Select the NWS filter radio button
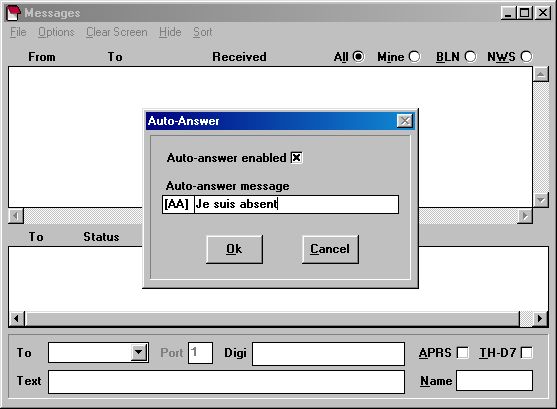 coord(526,56)
